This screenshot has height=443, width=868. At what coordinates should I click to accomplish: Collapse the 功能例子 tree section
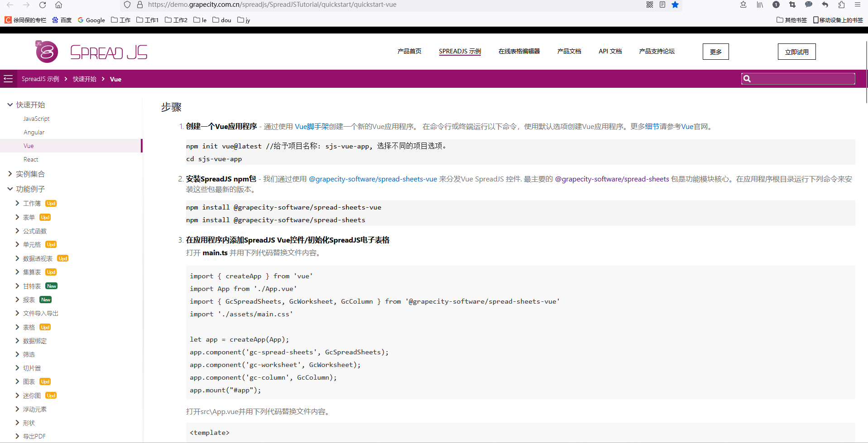10,189
